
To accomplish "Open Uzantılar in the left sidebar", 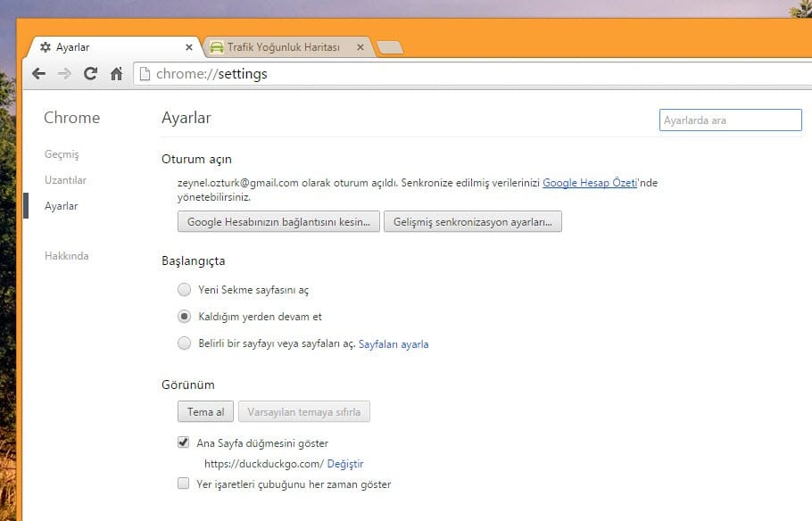I will (x=65, y=180).
